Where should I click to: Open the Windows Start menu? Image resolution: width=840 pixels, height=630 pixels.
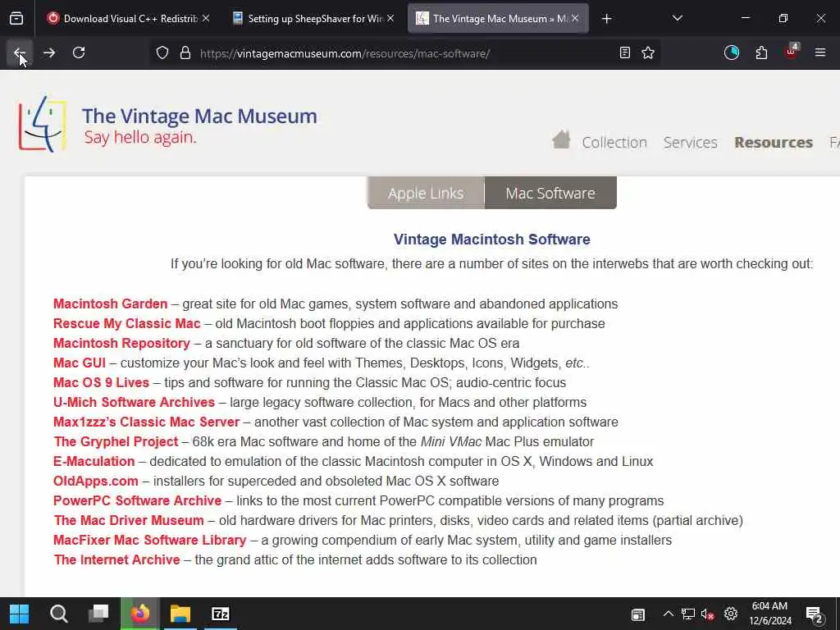coord(20,614)
